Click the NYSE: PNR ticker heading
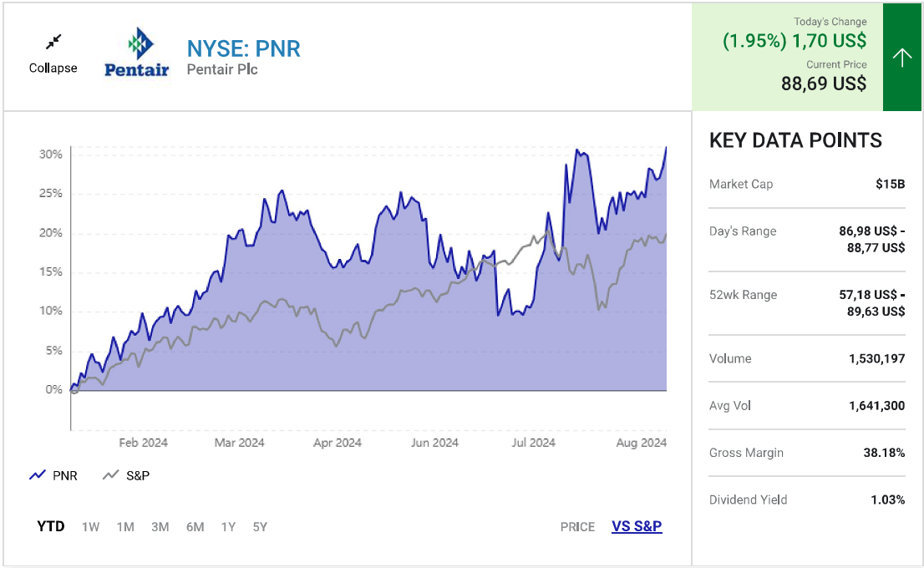Viewport: 924px width, 568px height. point(243,48)
